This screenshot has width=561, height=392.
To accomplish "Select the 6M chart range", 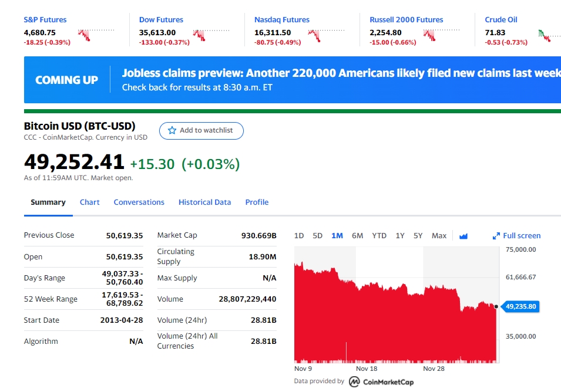I will click(357, 236).
